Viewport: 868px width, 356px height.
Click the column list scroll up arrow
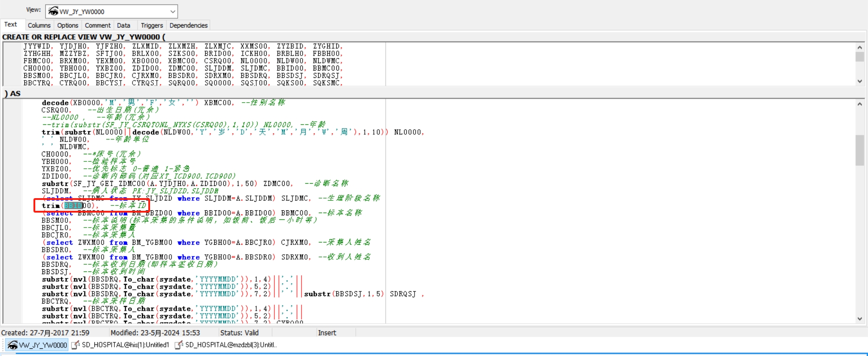point(859,47)
